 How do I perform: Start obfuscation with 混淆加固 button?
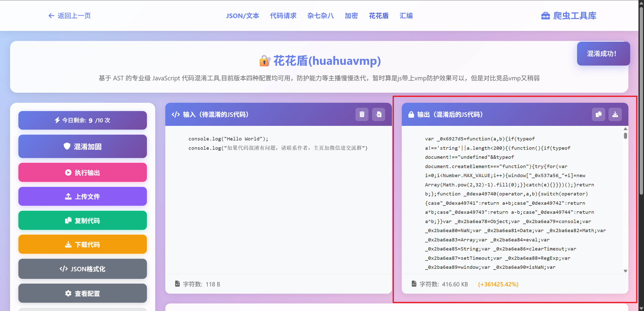coord(83,146)
